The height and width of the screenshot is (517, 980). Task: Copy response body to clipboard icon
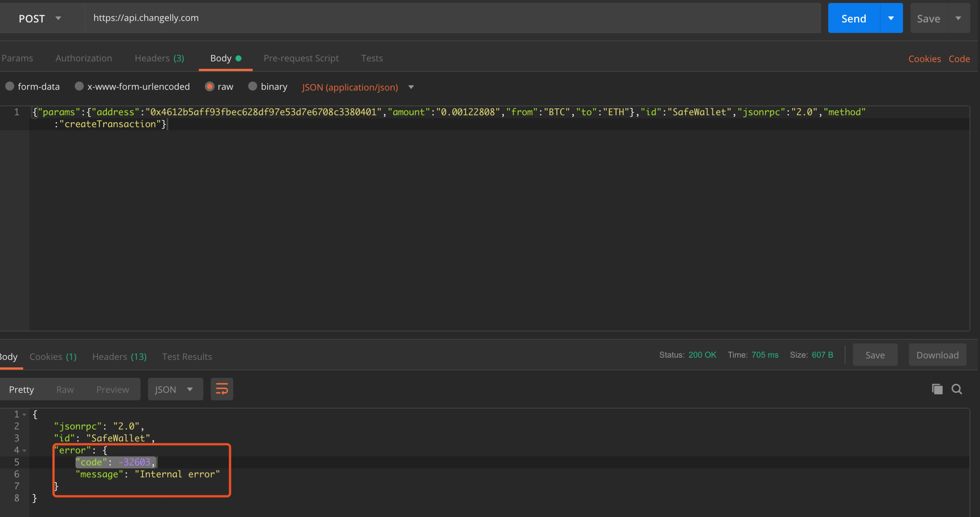coord(937,389)
